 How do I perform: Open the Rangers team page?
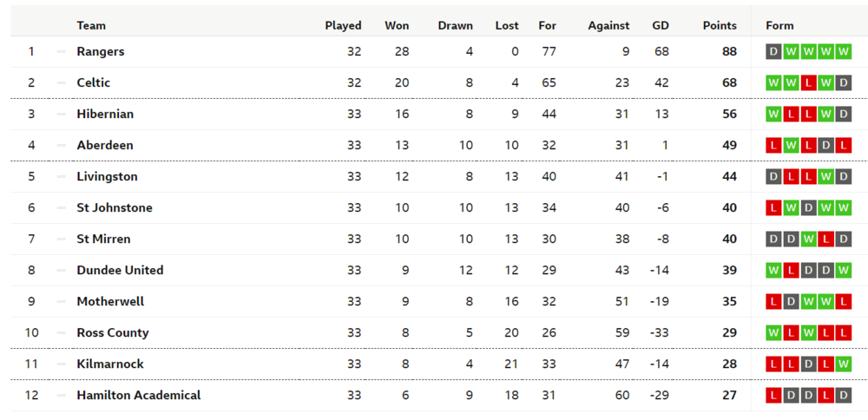(101, 52)
